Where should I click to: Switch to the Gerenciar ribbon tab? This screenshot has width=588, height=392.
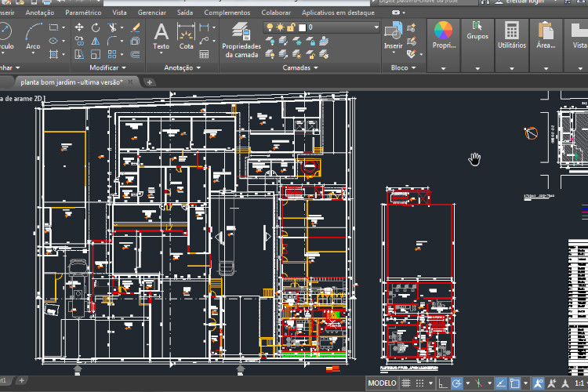(151, 13)
